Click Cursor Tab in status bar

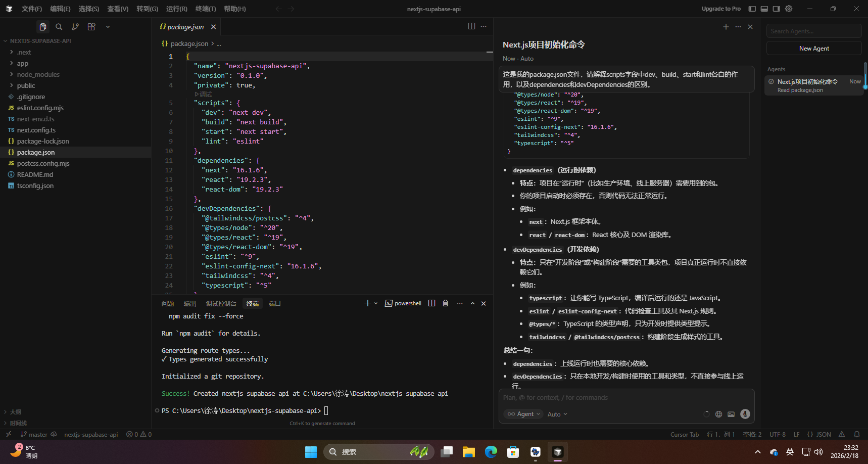pyautogui.click(x=685, y=434)
